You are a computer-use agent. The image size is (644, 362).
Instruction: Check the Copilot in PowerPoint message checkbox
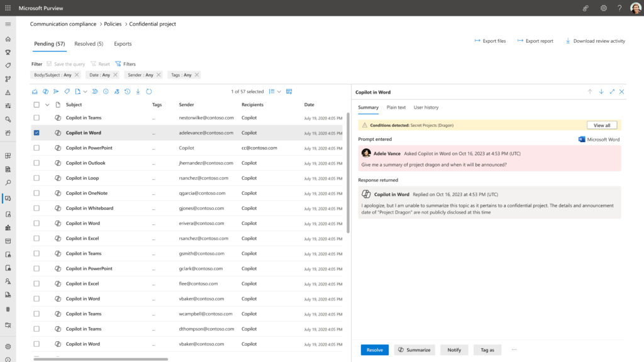pyautogui.click(x=36, y=148)
